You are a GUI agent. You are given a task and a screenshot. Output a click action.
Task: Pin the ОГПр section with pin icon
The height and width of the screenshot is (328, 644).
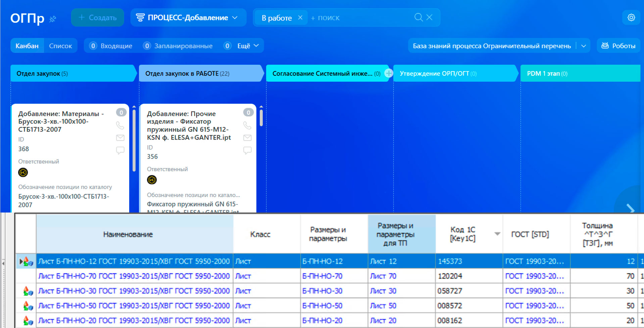point(53,19)
